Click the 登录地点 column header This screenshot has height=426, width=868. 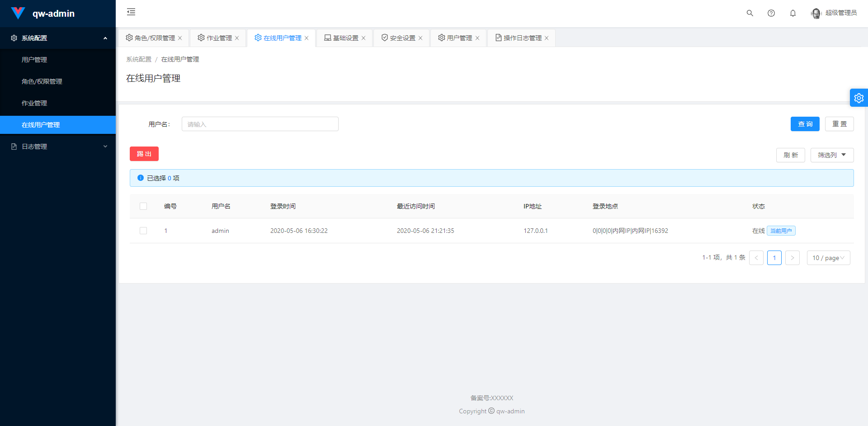[x=605, y=206]
